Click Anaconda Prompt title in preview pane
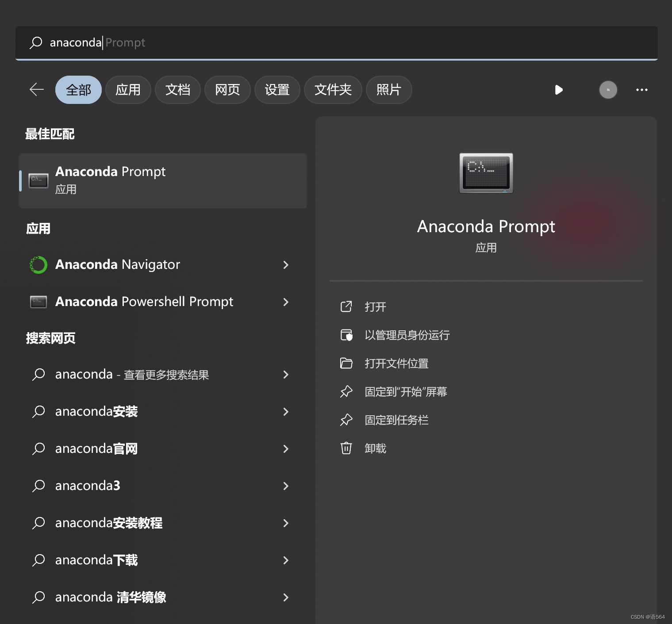 [486, 226]
